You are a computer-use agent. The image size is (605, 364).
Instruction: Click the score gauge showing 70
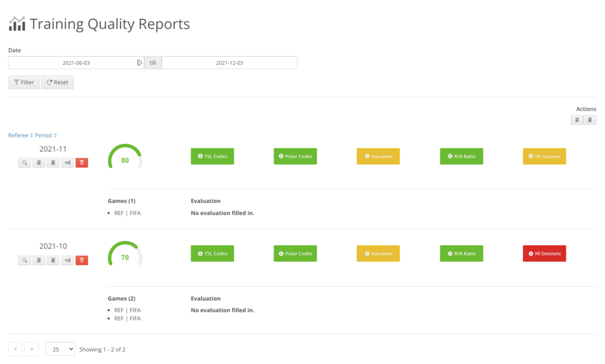pyautogui.click(x=125, y=254)
